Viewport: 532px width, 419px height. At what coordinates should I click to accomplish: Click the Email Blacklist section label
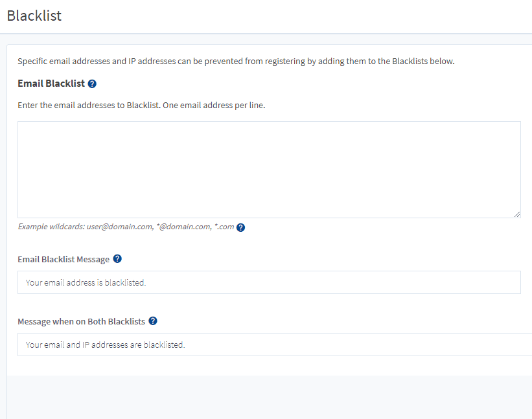tap(51, 84)
